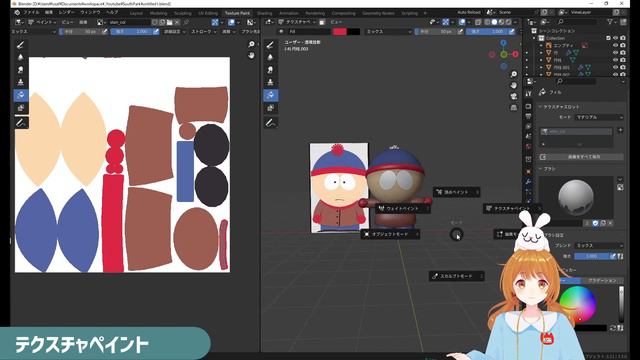The image size is (640, 360).
Task: Click the blue Z axis on navigation gizmo
Action: click(503, 43)
